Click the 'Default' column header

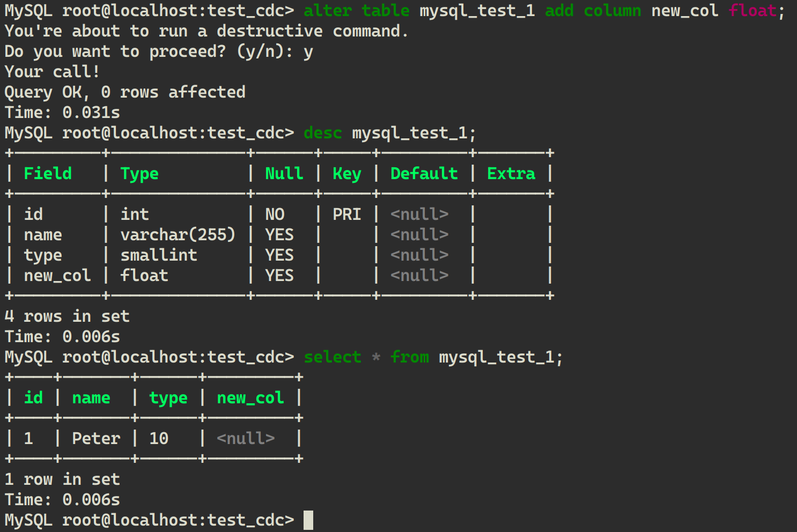point(424,174)
